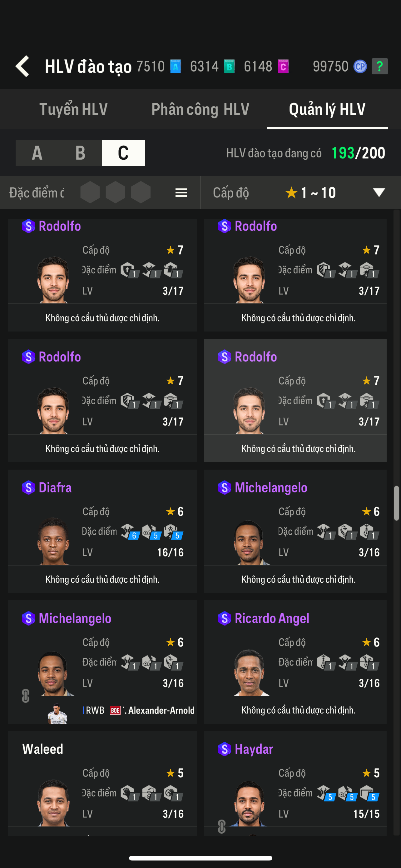This screenshot has height=868, width=401.
Task: Click the vertical scrollbar thumb
Action: coord(396,503)
